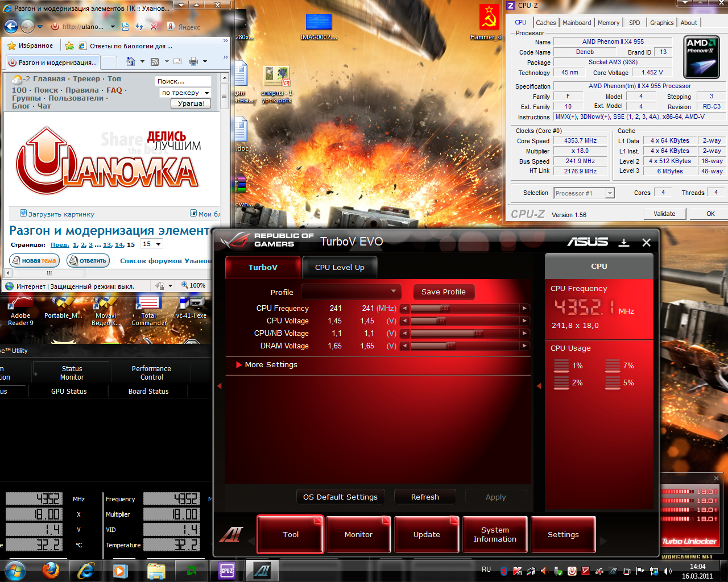Image resolution: width=728 pixels, height=582 pixels.
Task: Click the Поиск search field on Ulanovka
Action: click(183, 81)
